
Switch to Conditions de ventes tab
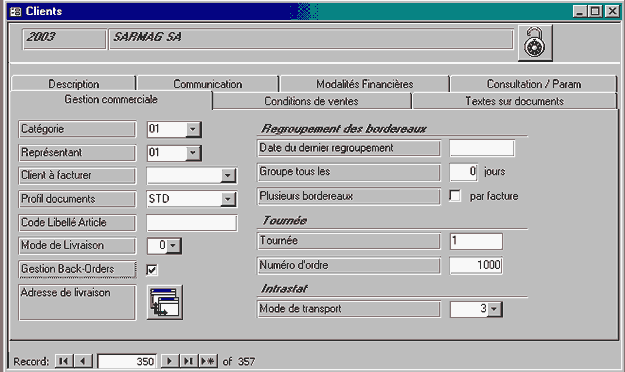pos(311,101)
